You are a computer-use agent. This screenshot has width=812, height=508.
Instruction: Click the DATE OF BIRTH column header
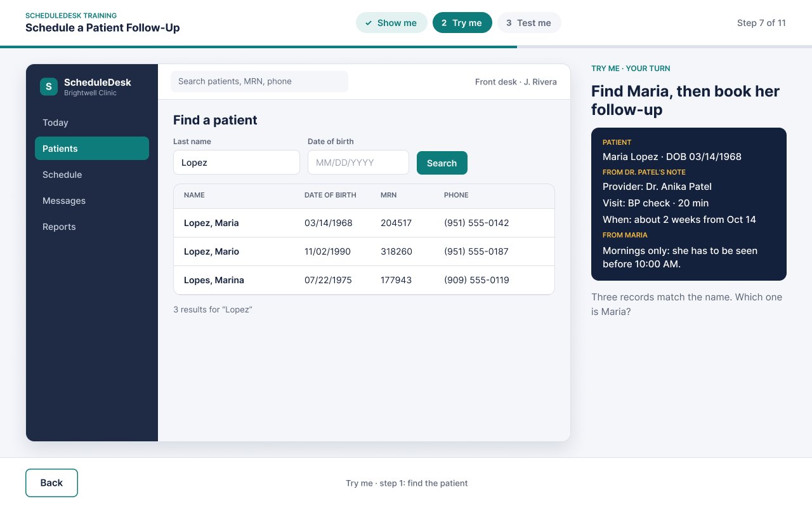(x=331, y=195)
